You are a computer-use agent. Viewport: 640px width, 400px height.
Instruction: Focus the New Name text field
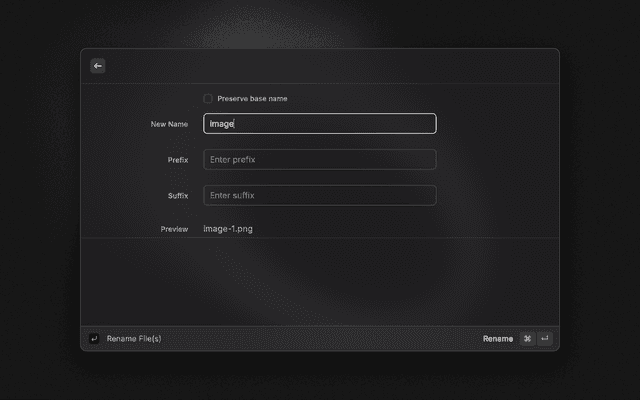coord(320,124)
